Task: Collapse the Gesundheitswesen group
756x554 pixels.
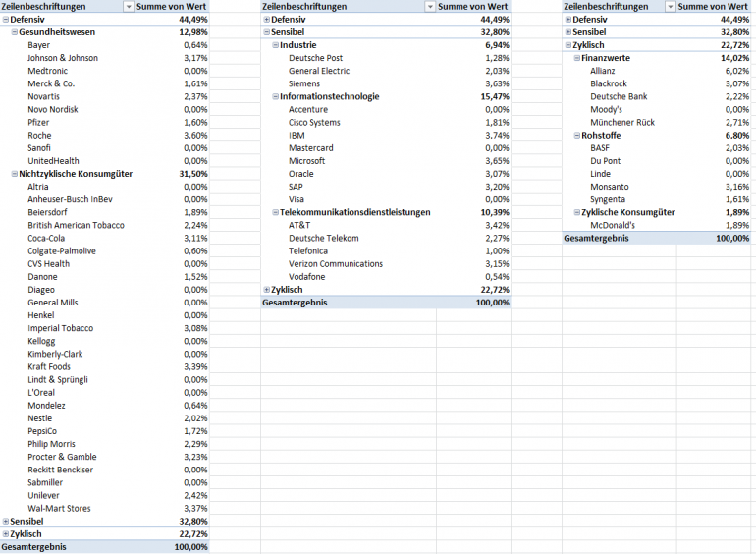Action: 15,32
